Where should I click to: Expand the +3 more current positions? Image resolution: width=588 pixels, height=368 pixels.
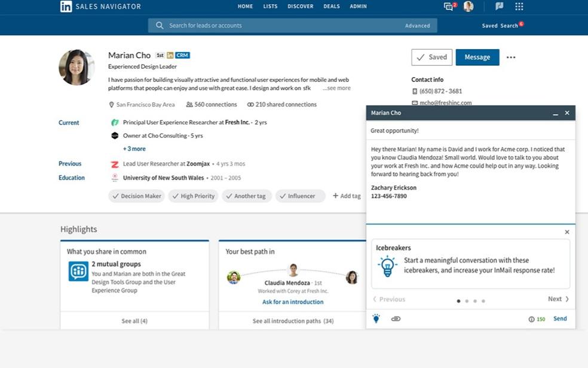click(x=134, y=149)
